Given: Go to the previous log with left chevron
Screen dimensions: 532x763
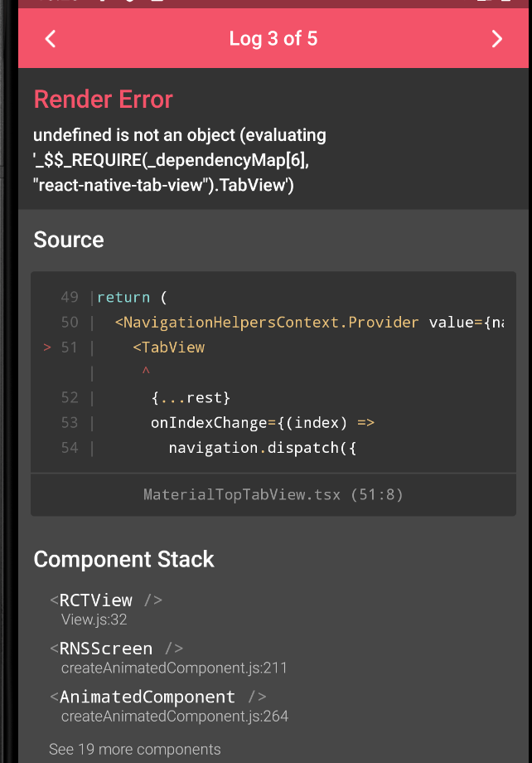Looking at the screenshot, I should [x=51, y=39].
